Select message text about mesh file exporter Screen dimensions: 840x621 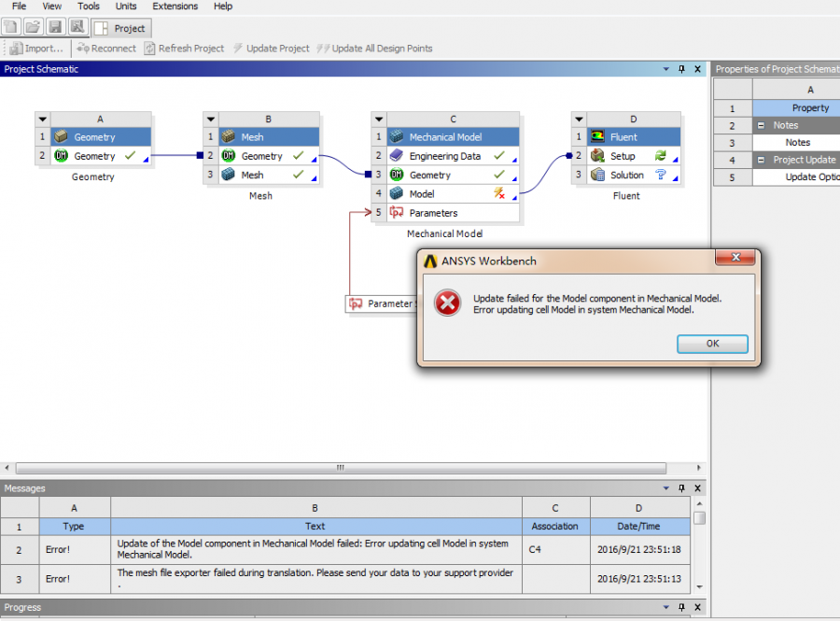(x=316, y=579)
